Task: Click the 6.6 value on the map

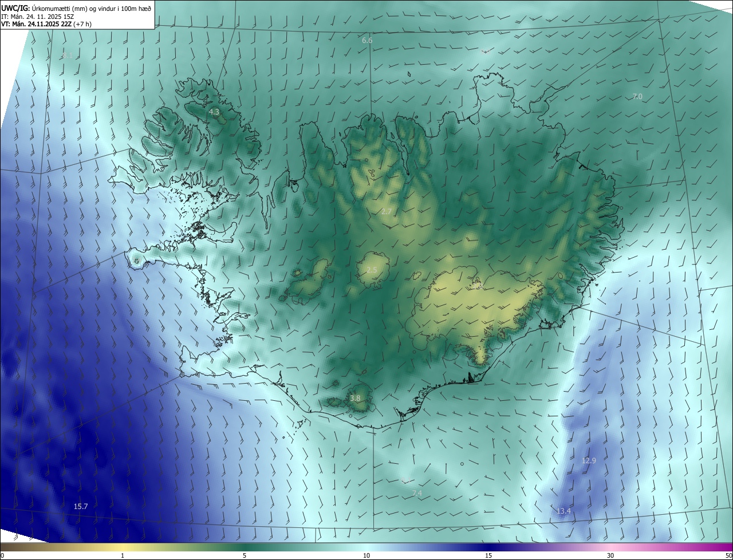Action: 367,41
